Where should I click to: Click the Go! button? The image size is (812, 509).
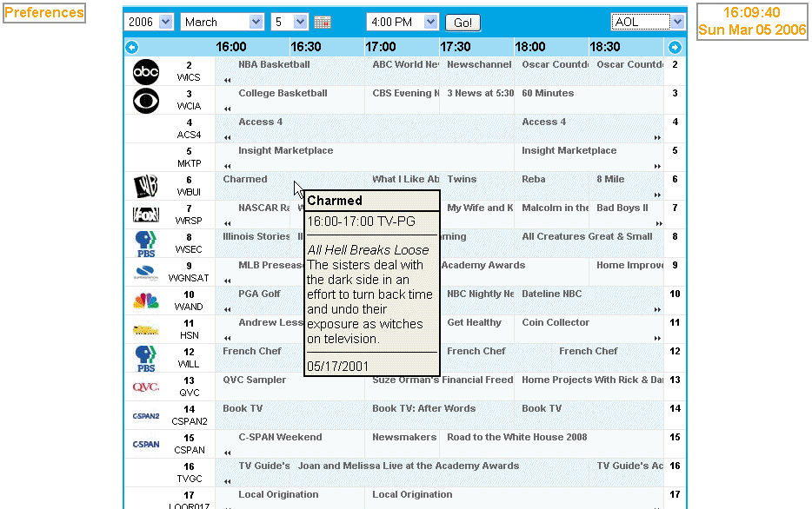[463, 23]
